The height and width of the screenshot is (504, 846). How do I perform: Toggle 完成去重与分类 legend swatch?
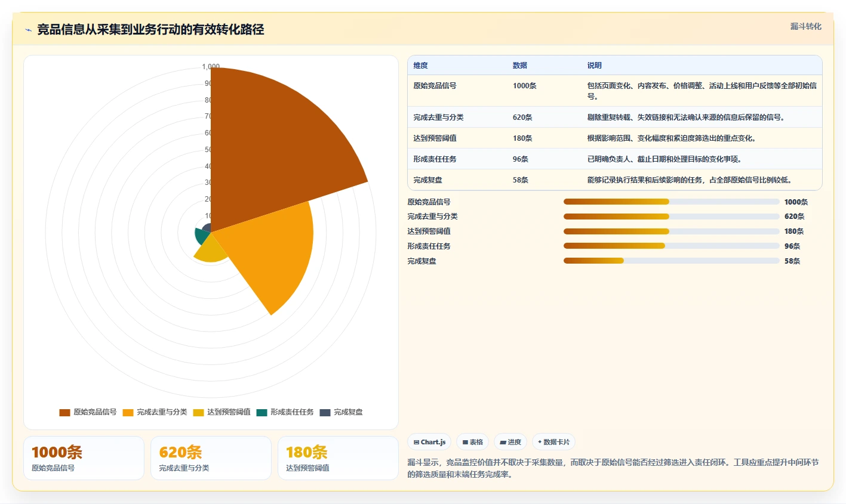click(128, 413)
